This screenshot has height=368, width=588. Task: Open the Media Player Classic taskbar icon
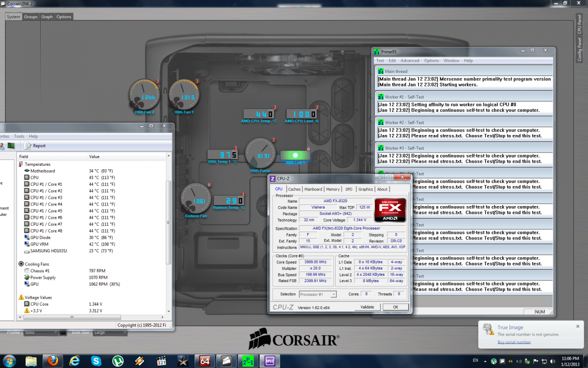click(161, 361)
